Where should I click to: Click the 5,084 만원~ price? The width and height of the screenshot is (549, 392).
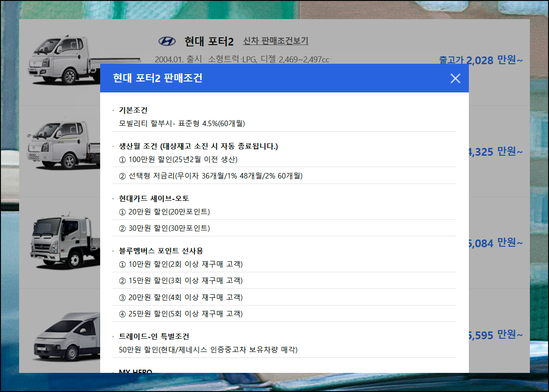click(496, 243)
